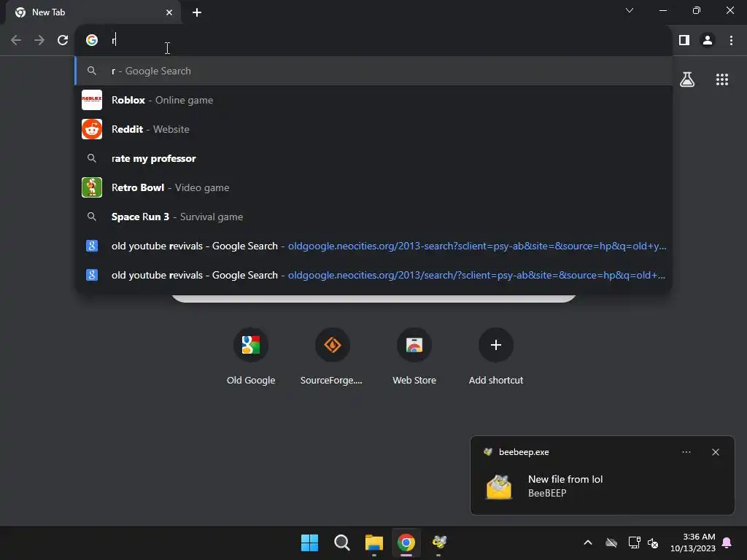Choose the Roblox Online game suggestion
The height and width of the screenshot is (560, 747).
(x=373, y=100)
